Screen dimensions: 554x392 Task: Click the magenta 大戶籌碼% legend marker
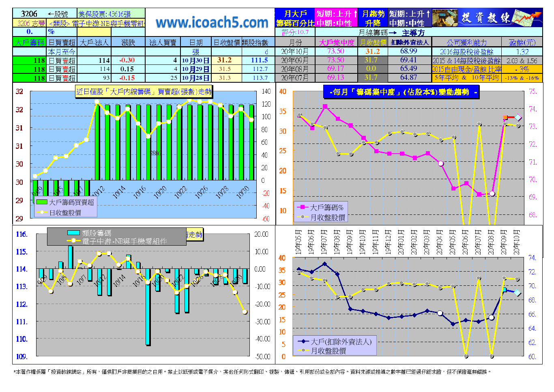click(x=303, y=207)
